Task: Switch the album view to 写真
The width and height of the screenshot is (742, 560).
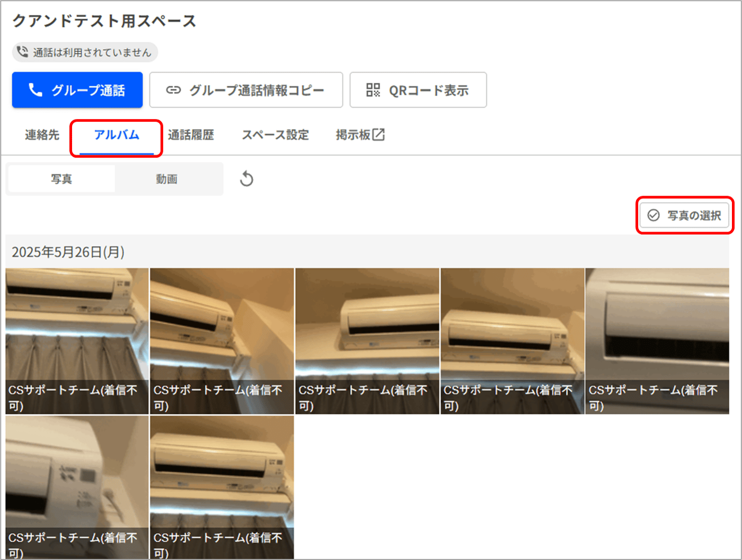Action: coord(61,179)
